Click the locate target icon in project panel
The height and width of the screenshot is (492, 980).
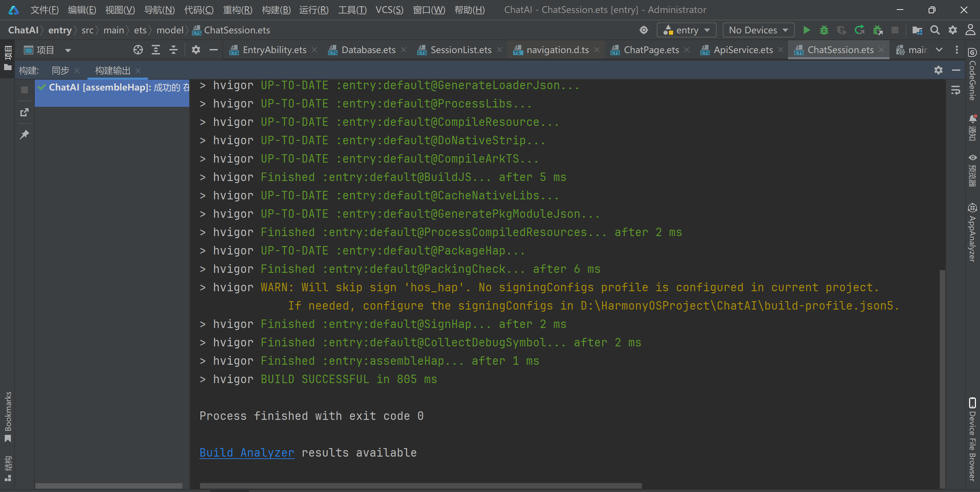pos(138,50)
